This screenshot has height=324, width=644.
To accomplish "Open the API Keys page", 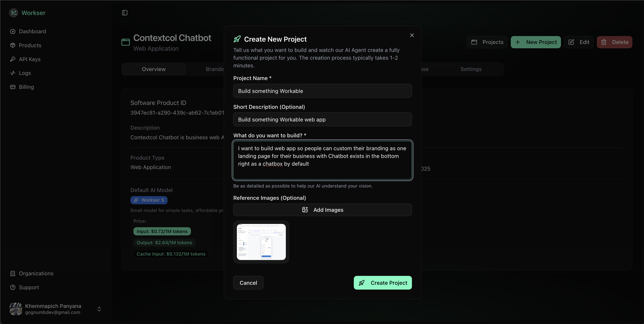I will tap(30, 59).
